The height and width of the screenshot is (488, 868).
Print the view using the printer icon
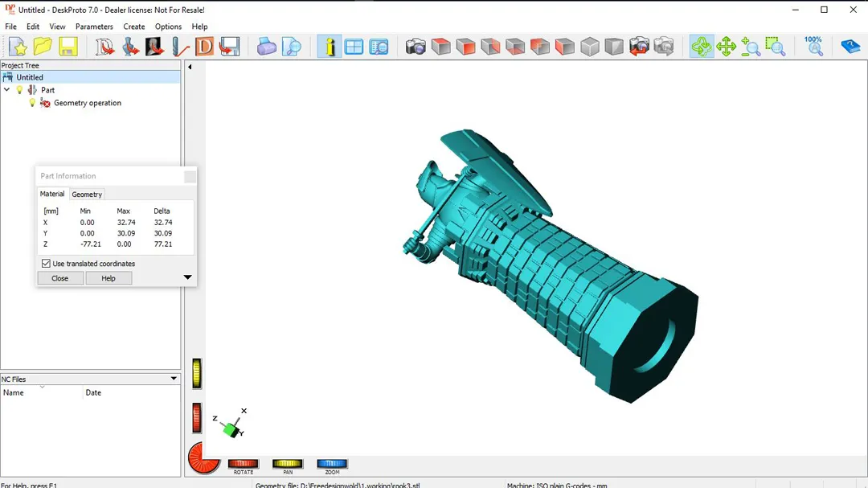266,47
